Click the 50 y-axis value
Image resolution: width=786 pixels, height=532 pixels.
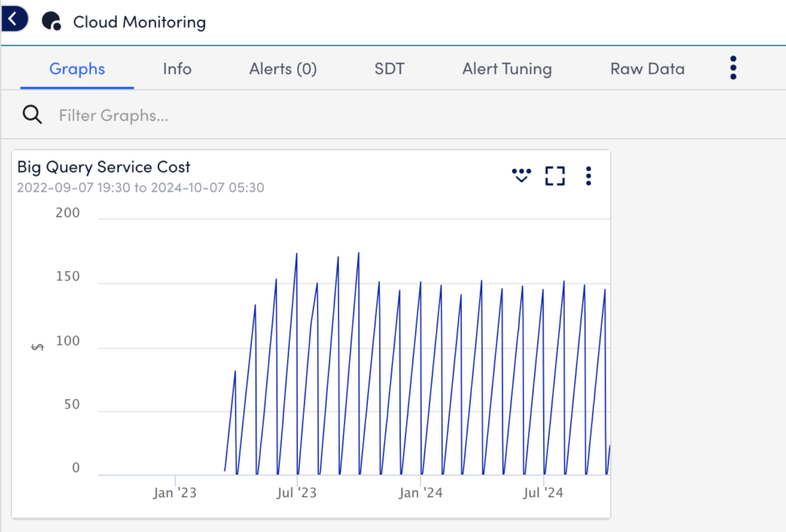(71, 404)
